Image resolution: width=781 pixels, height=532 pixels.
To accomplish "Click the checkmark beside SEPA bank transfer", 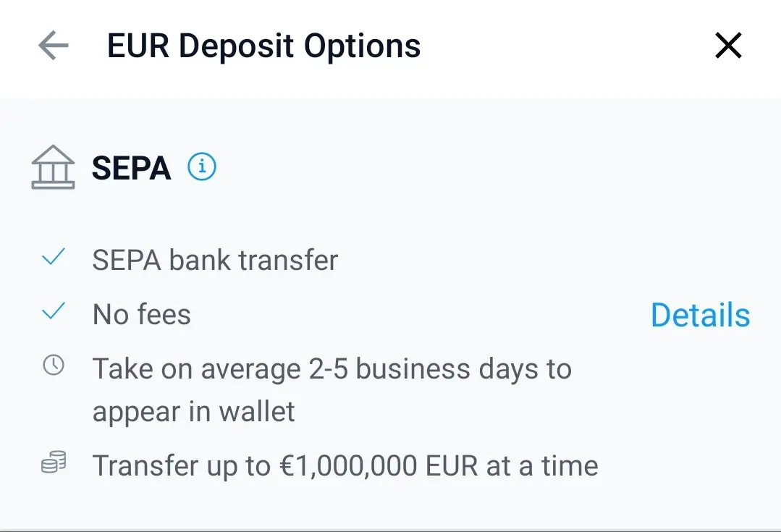I will pos(54,256).
